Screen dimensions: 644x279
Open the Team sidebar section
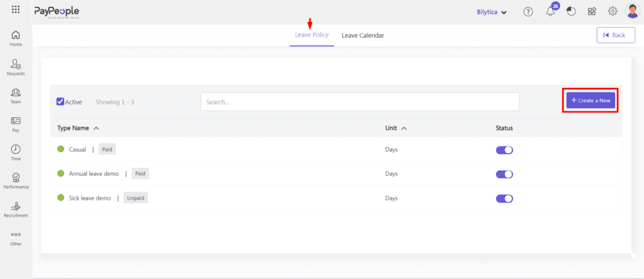tap(16, 92)
